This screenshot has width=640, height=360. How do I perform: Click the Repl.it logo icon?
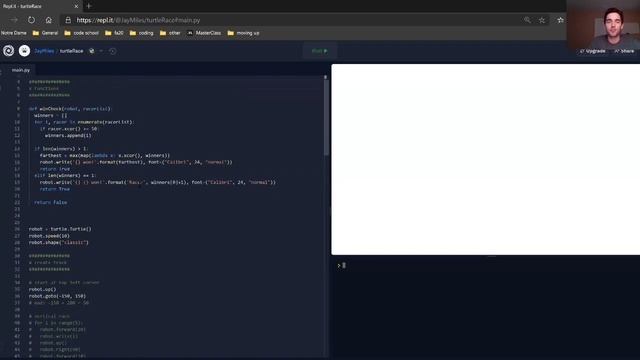(x=9, y=51)
